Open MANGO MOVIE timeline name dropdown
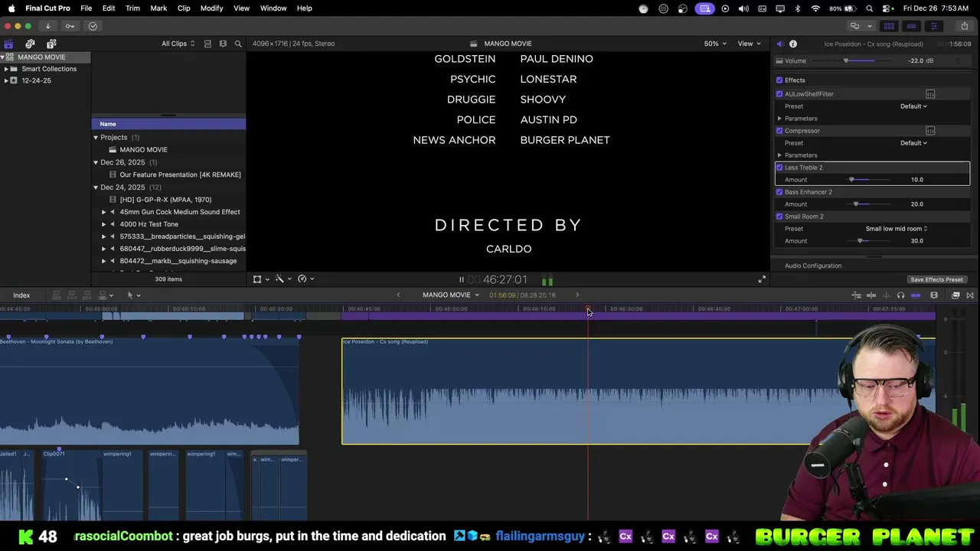 pos(450,295)
